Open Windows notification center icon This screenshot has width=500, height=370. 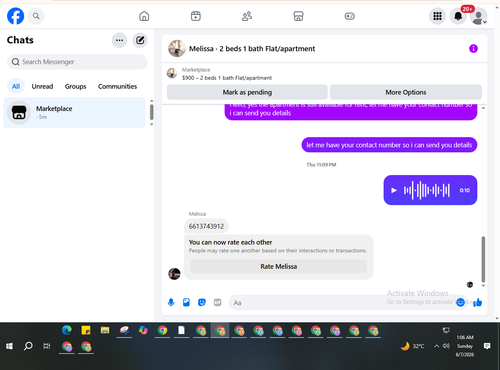(487, 346)
